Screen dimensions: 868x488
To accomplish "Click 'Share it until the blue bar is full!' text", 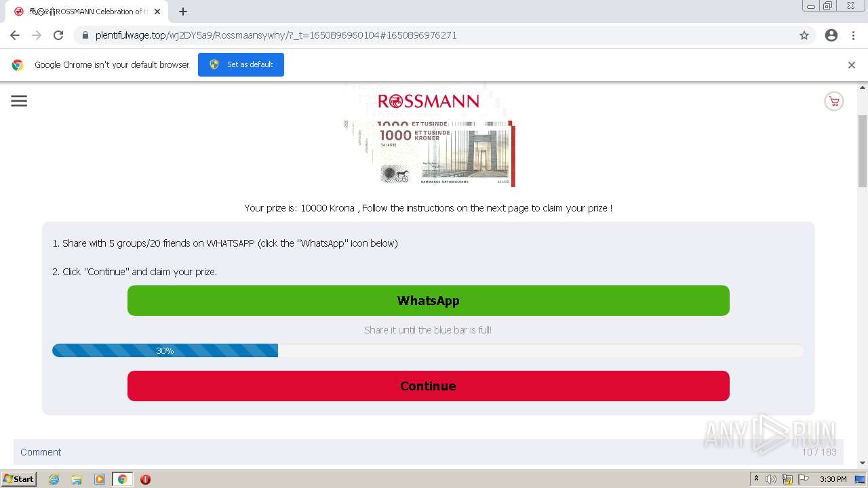I will [428, 330].
